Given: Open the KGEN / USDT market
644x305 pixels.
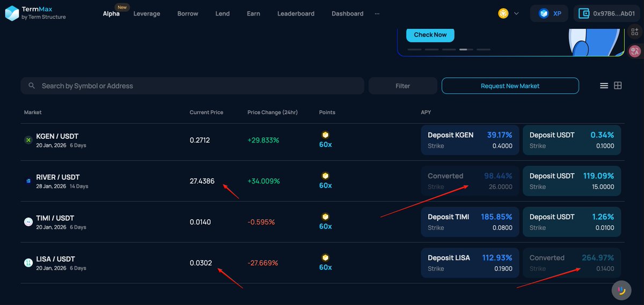Looking at the screenshot, I should [57, 136].
